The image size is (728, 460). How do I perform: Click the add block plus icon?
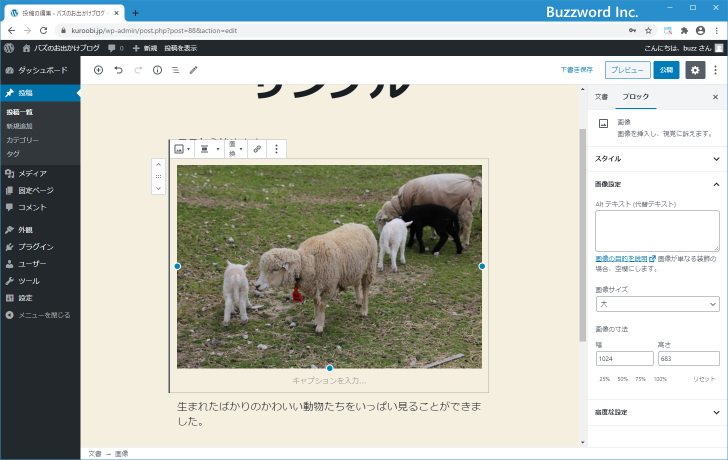pos(98,70)
